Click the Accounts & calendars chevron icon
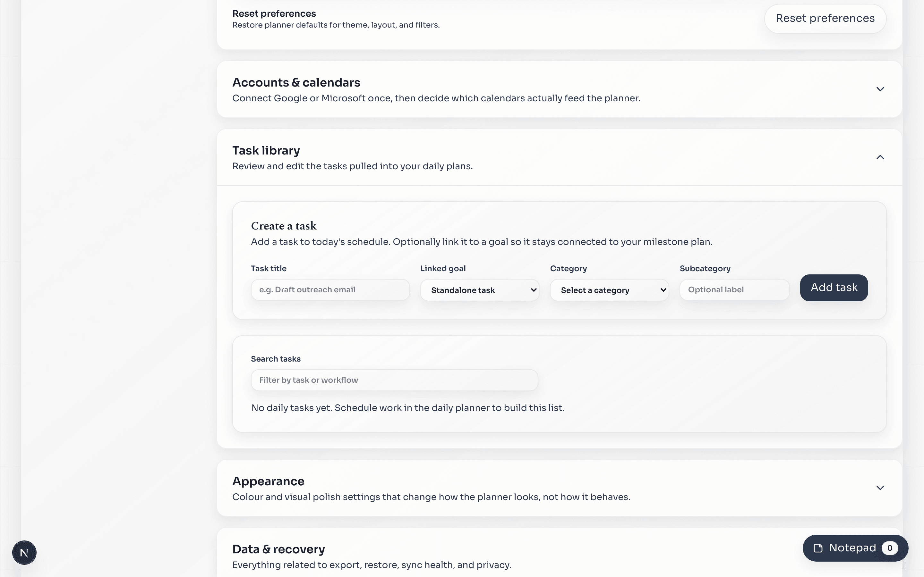Screen dimensions: 924x577 click(880, 89)
